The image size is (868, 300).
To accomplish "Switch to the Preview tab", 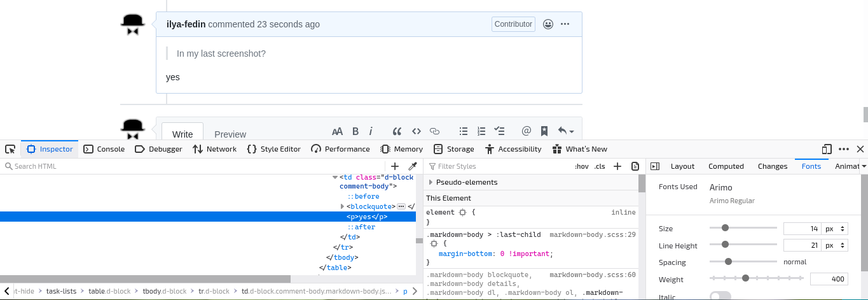I will point(230,134).
